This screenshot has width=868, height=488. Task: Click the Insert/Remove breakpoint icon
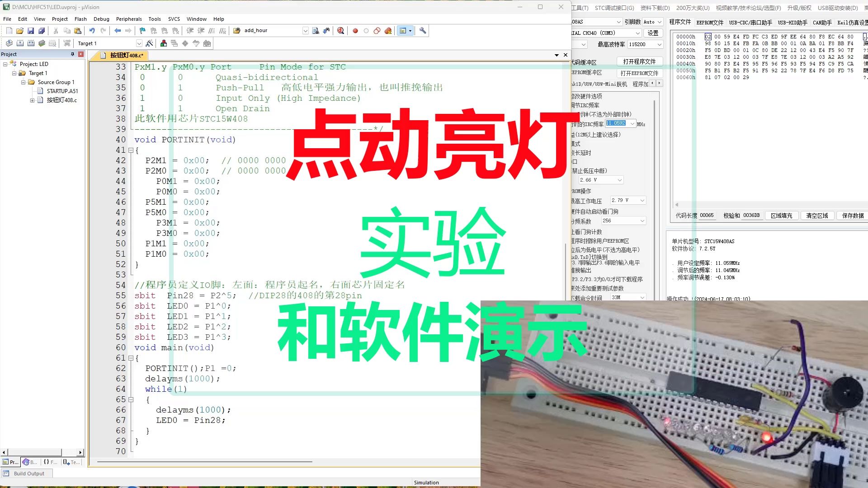pyautogui.click(x=355, y=30)
